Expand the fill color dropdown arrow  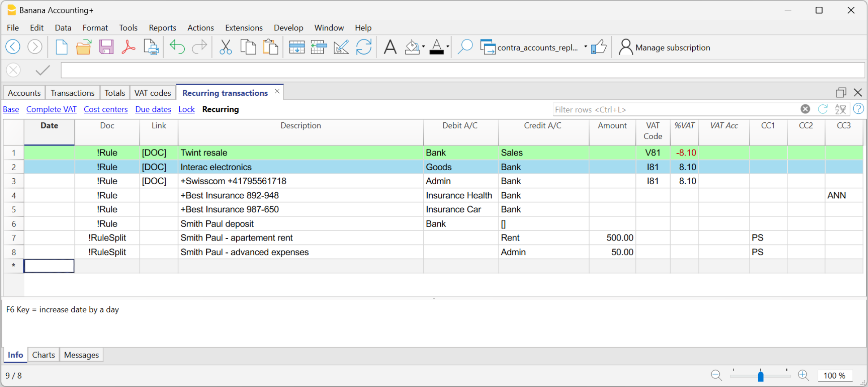click(x=424, y=47)
